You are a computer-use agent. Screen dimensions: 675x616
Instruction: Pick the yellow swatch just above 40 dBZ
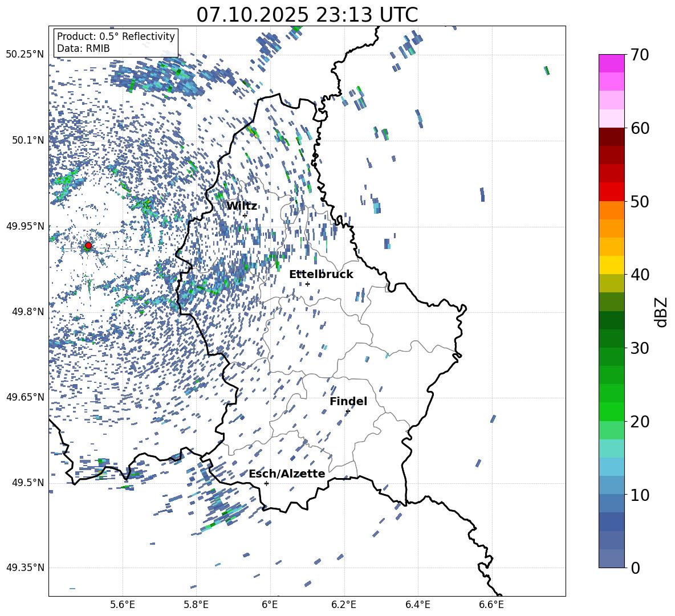612,265
